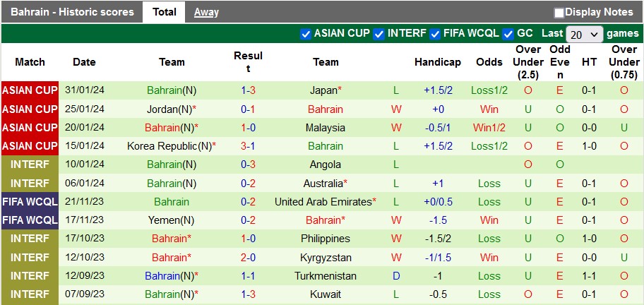Switch to the Total tab
The height and width of the screenshot is (305, 644).
(x=164, y=12)
